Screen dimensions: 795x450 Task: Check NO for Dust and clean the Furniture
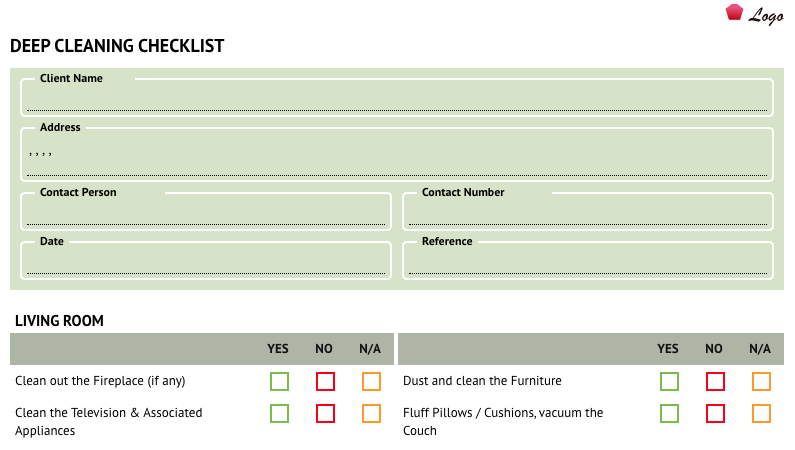click(x=715, y=382)
